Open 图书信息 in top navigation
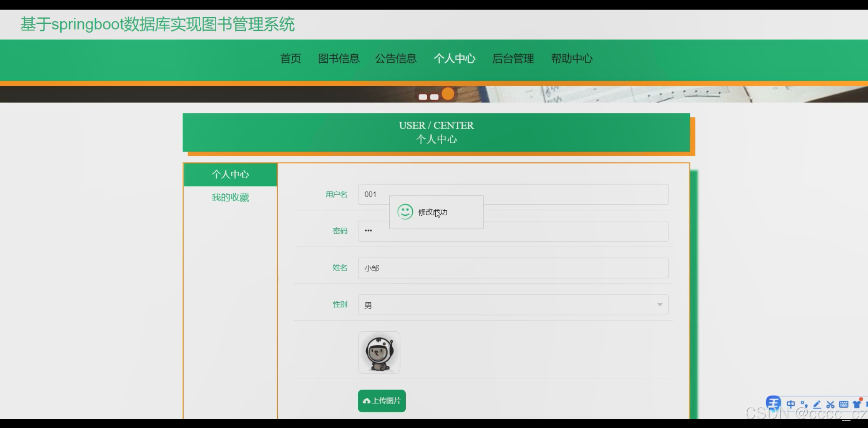 pos(339,58)
